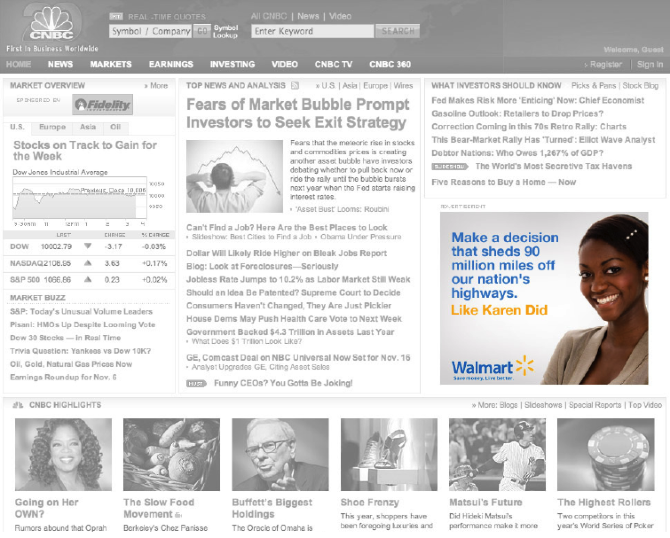Switch to the Europe market tab
The image size is (670, 538).
pos(53,127)
